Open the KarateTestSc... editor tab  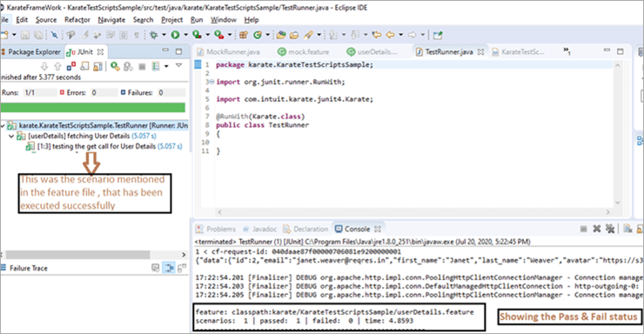click(519, 51)
